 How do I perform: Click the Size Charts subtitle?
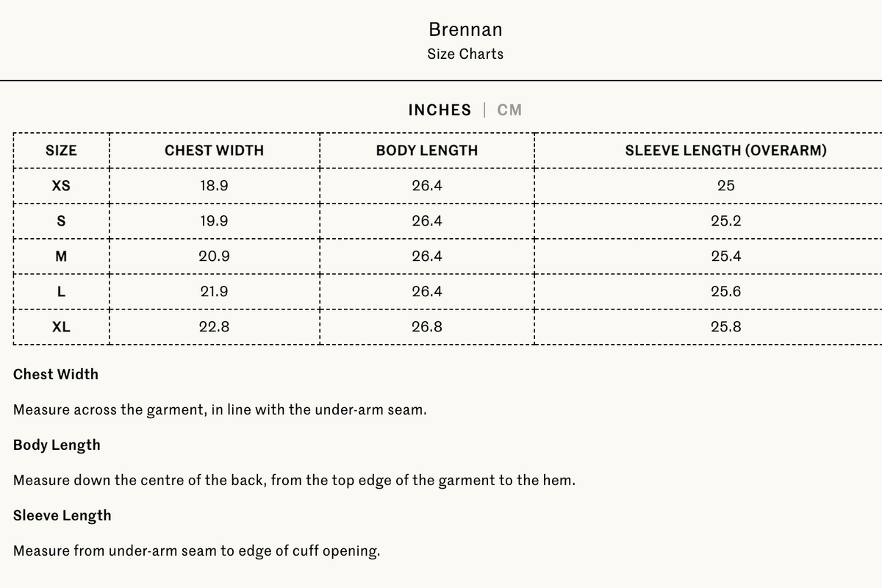[465, 54]
